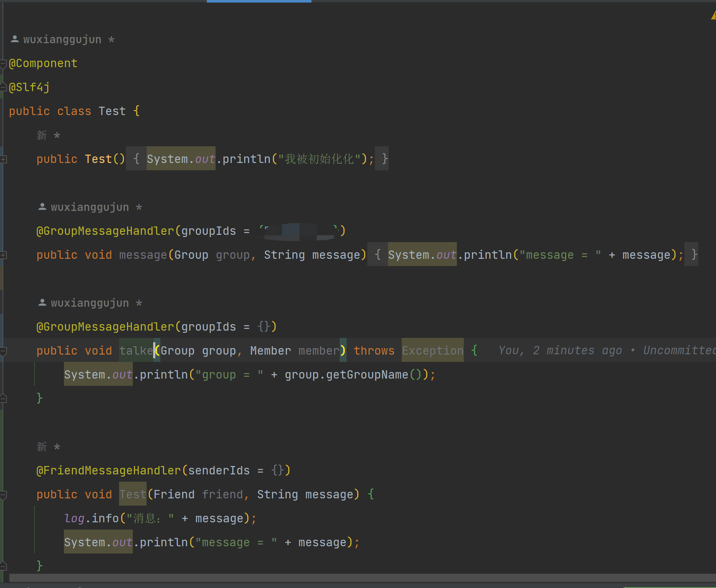The height and width of the screenshot is (588, 716).
Task: Collapse the talke method via its gutter arrow
Action: pos(3,350)
